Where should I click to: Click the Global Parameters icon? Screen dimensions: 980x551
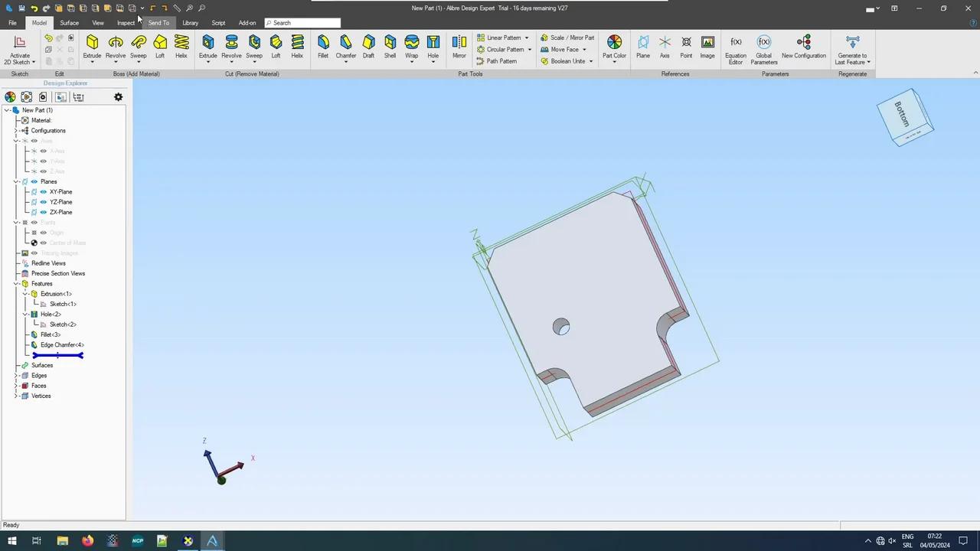pyautogui.click(x=763, y=47)
